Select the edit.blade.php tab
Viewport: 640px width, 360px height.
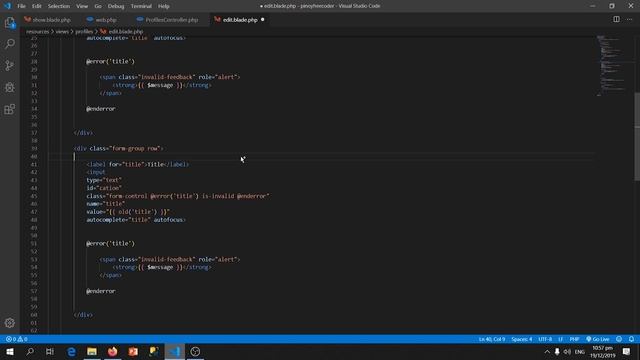pyautogui.click(x=240, y=20)
